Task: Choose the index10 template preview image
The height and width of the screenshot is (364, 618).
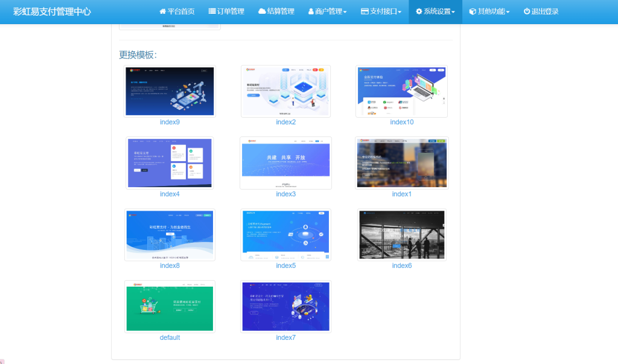Action: click(x=401, y=91)
